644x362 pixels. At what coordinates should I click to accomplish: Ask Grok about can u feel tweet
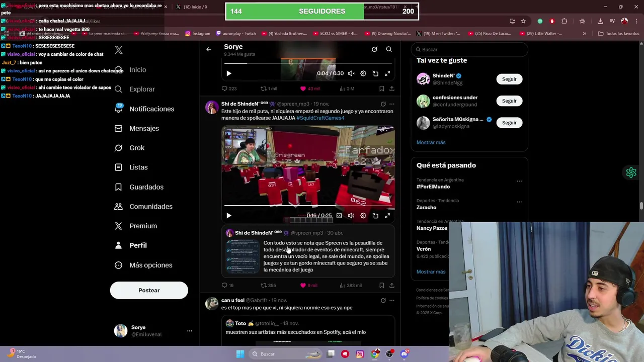pos(383,301)
